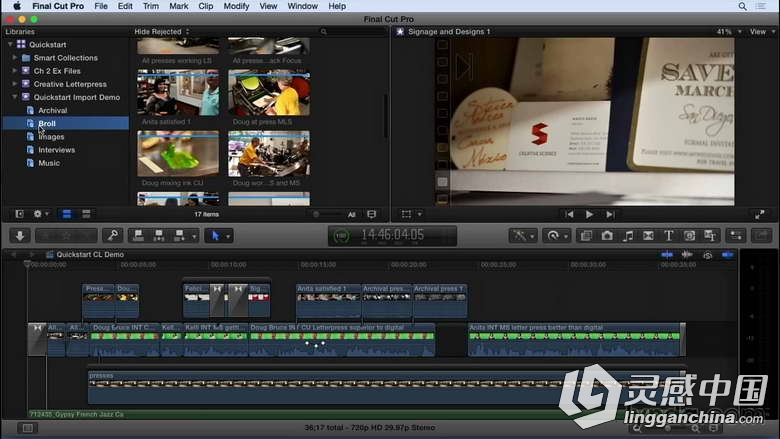Viewport: 780px width, 439px height.
Task: Expand the Smart Collections folder
Action: click(14, 58)
